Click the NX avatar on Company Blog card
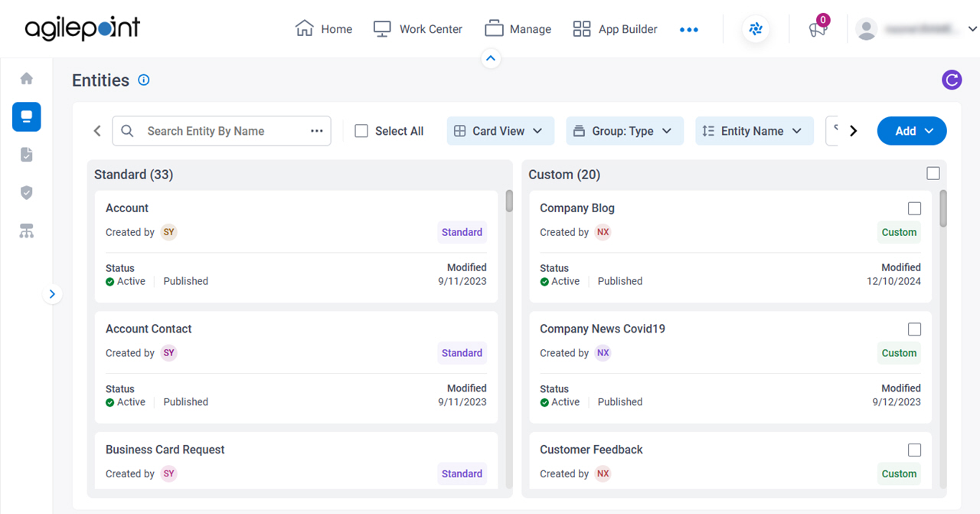 (603, 232)
